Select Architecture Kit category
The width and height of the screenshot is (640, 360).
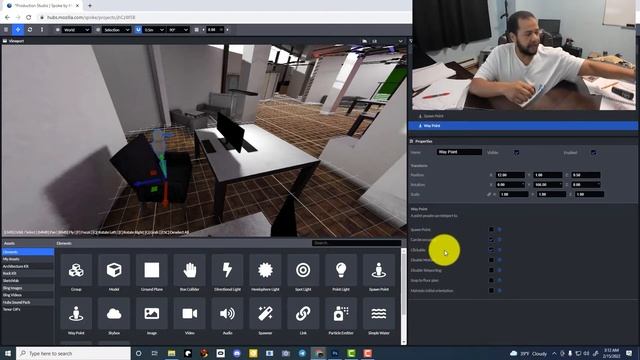pos(28,266)
